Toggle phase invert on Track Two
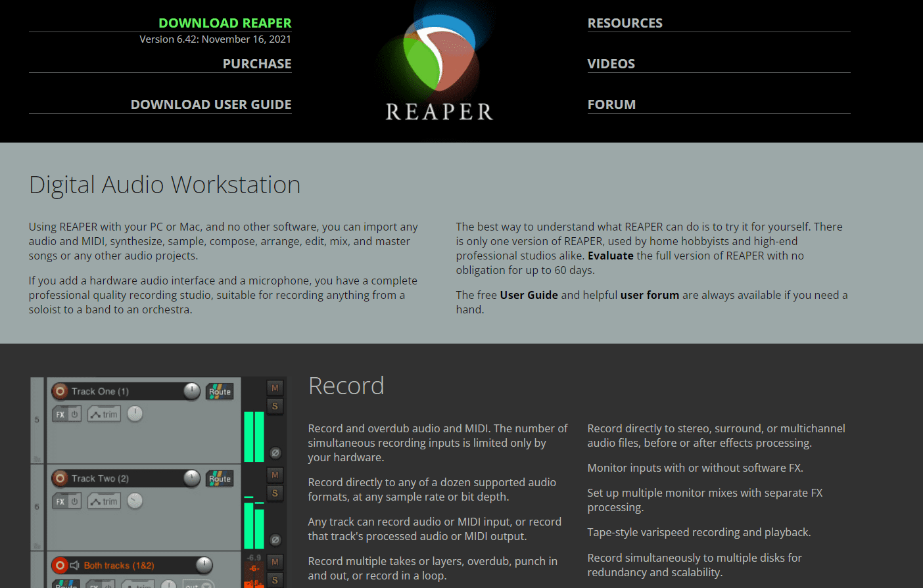The width and height of the screenshot is (923, 588). click(x=275, y=539)
